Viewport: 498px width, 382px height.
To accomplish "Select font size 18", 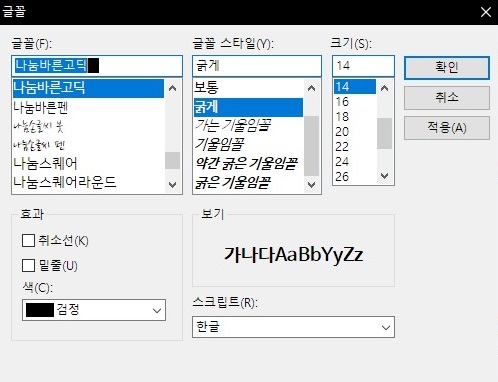I will coord(355,117).
